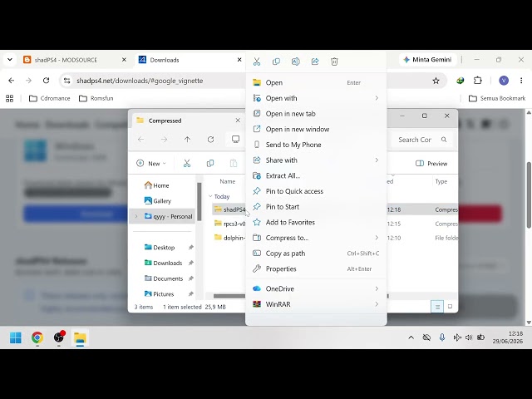Open Downloads in Explorer sidebar
Viewport: 532px width, 399px height.
(164, 263)
